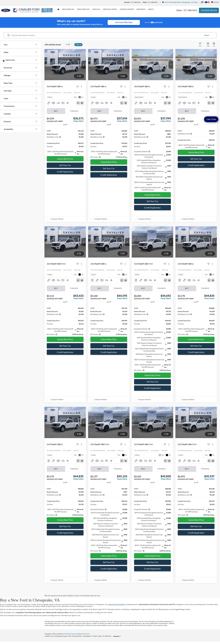Open NEW VEHICLES menu
Viewport: 220px width, 644px height.
pyautogui.click(x=68, y=9)
